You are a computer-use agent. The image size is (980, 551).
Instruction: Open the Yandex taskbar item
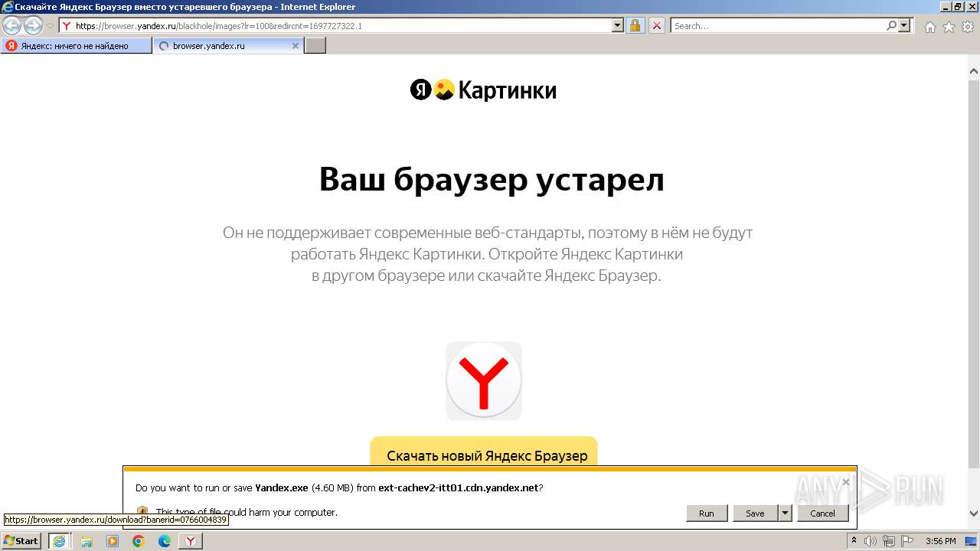[190, 541]
